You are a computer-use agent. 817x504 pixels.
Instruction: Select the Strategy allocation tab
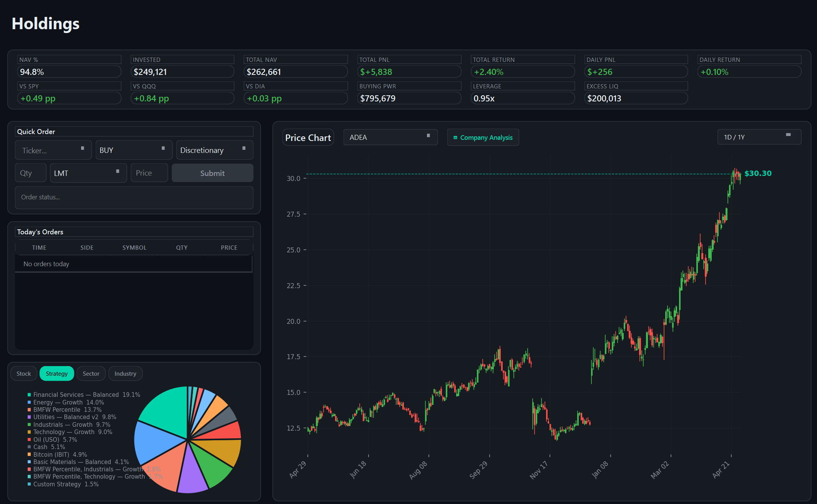[x=56, y=373]
